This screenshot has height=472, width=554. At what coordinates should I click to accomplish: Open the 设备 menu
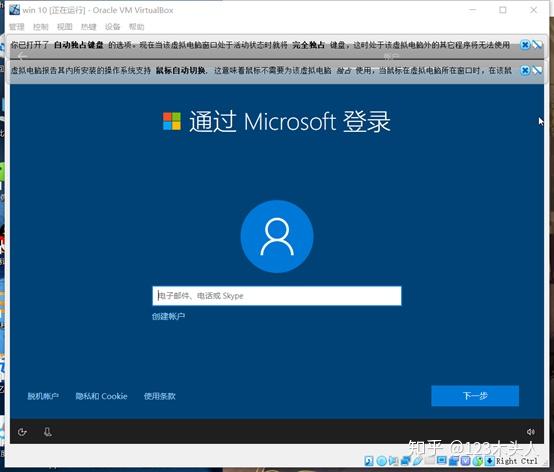[113, 27]
